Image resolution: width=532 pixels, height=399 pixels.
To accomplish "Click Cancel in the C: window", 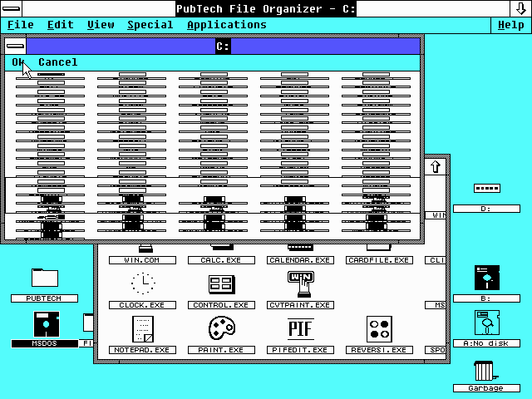I will (x=58, y=62).
